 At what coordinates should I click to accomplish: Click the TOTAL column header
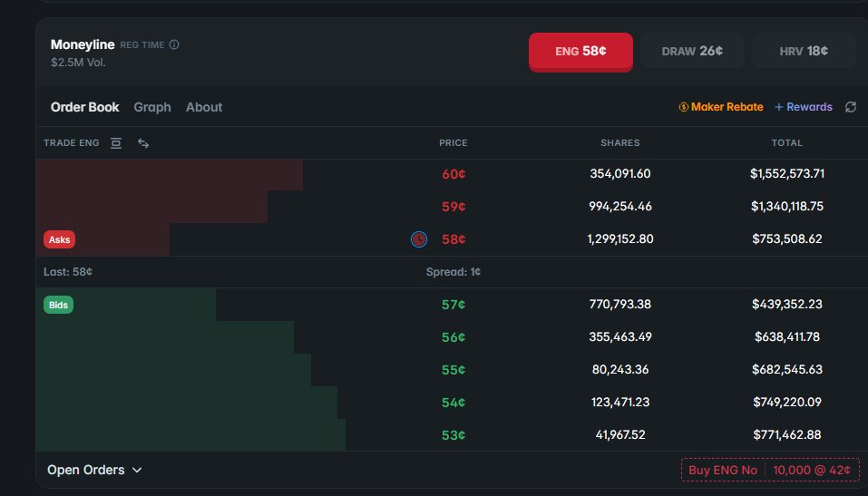[787, 143]
